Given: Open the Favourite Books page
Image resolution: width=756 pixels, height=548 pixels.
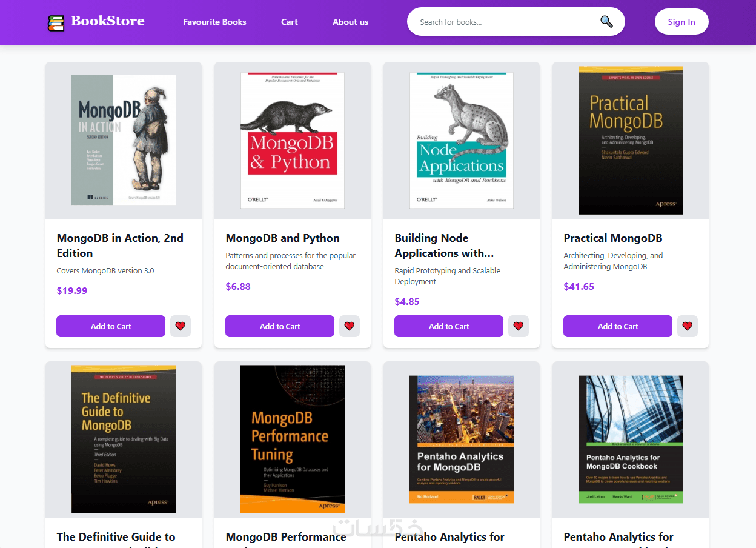Looking at the screenshot, I should (x=214, y=22).
